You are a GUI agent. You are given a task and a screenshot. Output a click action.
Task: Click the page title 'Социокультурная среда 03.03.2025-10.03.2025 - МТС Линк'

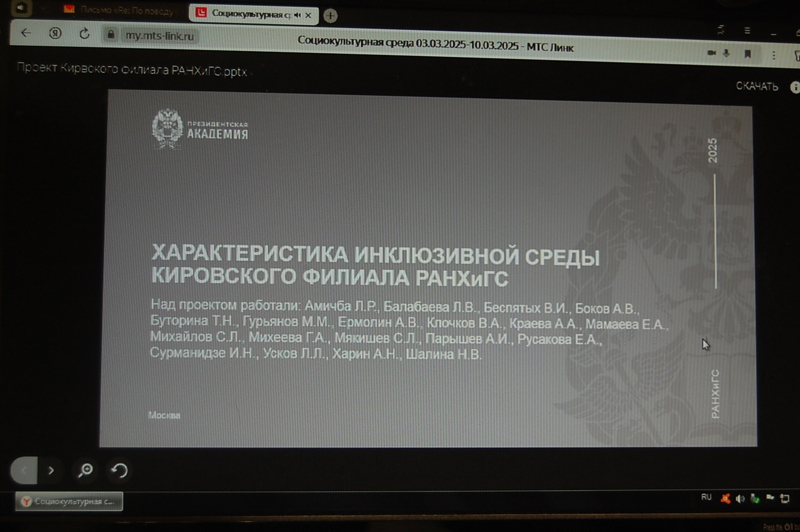pos(436,44)
